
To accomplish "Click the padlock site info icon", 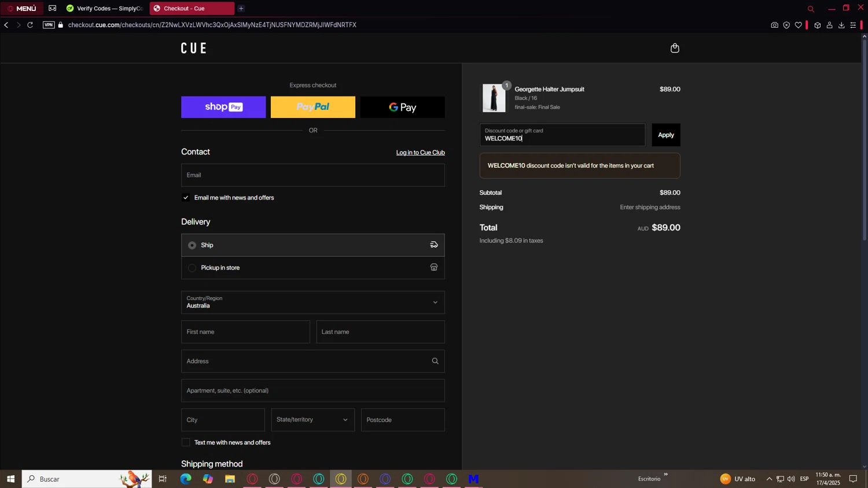I will point(61,25).
